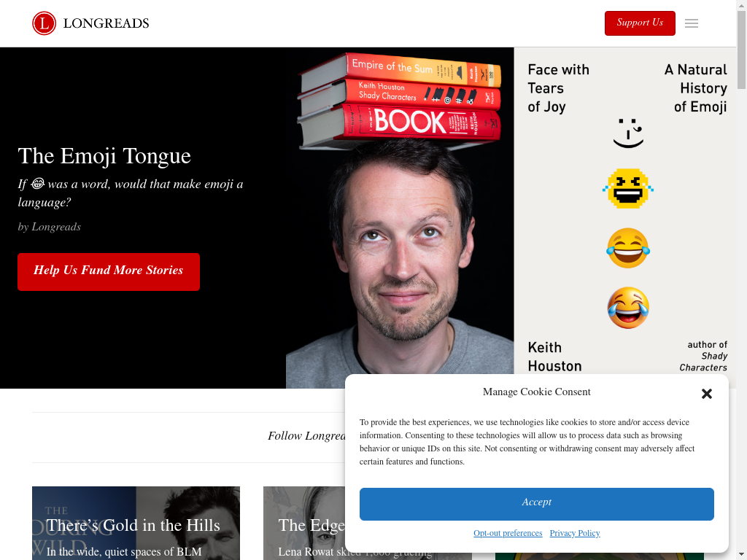Open the Privacy Policy link
This screenshot has width=747, height=560.
pos(575,533)
